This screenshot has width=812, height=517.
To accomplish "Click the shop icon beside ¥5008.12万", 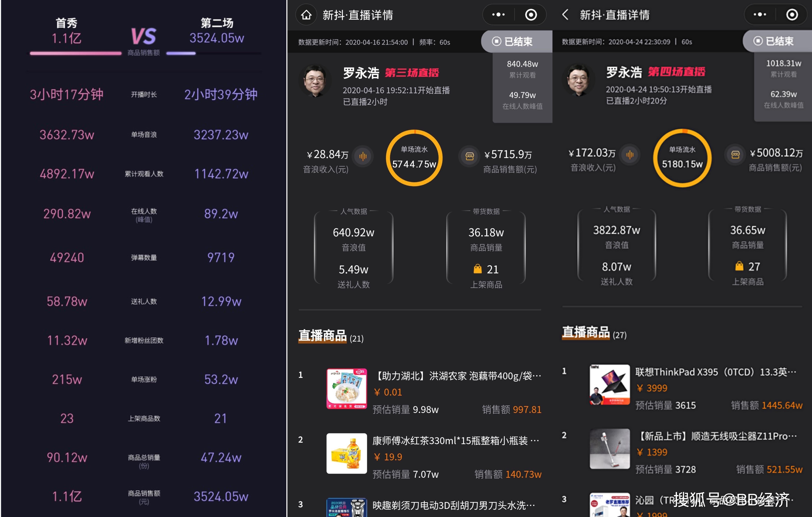I will pyautogui.click(x=736, y=155).
